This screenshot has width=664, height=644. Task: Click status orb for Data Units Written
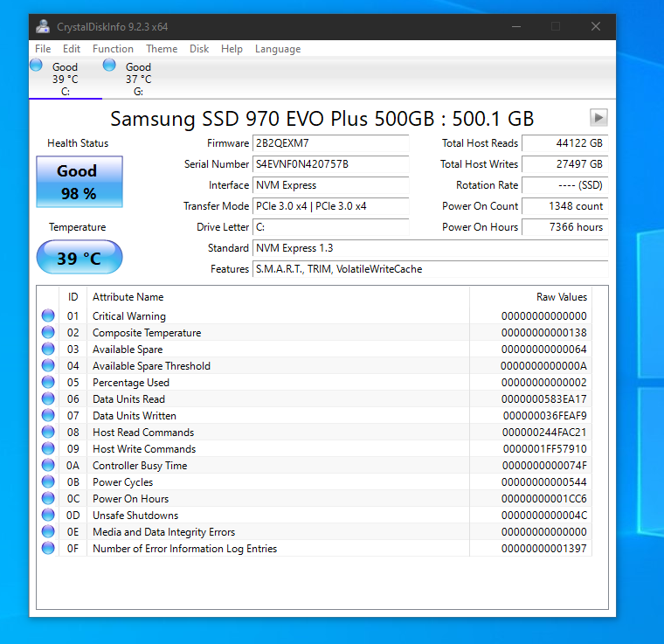pos(48,415)
